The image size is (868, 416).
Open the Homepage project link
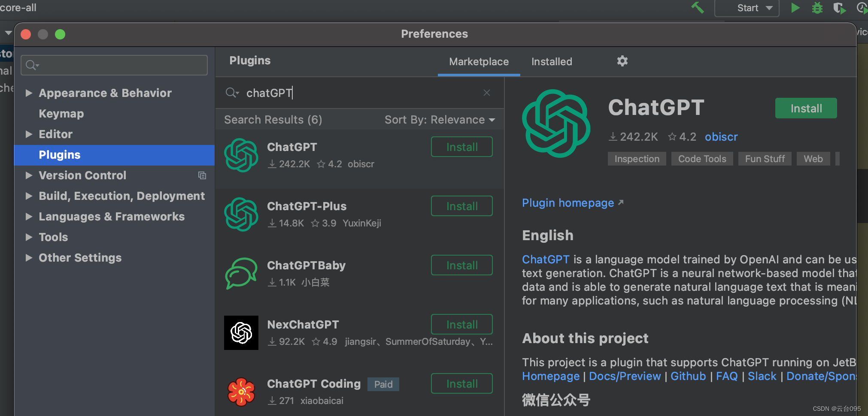(551, 376)
